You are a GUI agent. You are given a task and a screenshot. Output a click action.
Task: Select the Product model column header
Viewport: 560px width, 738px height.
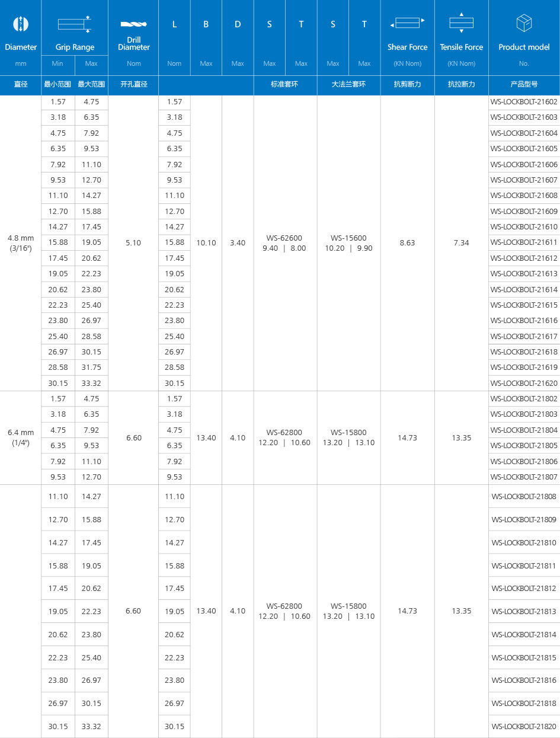click(524, 47)
